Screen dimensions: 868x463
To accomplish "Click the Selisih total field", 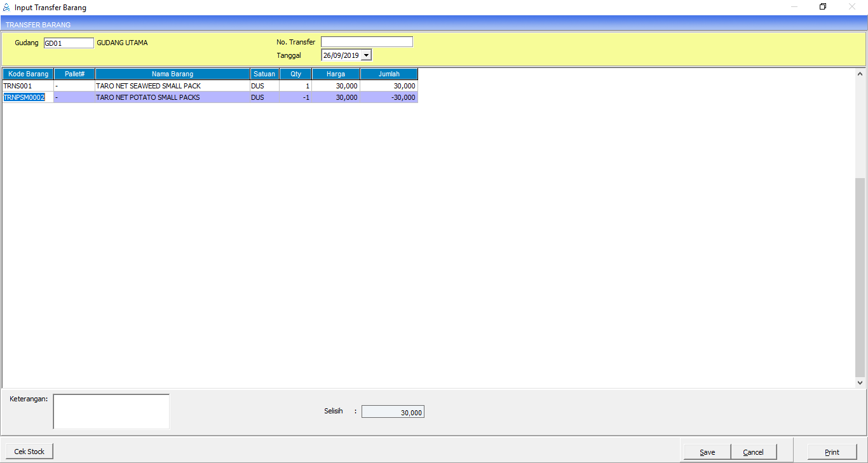I will [393, 412].
